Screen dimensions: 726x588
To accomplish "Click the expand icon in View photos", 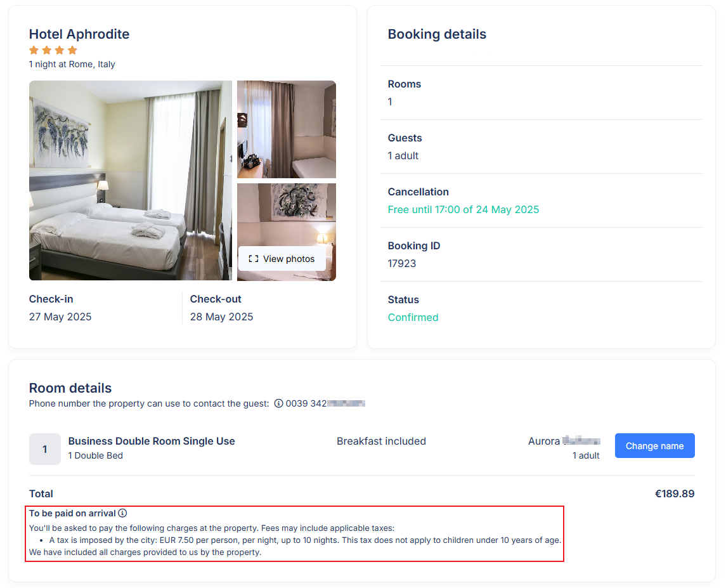I will click(x=253, y=259).
